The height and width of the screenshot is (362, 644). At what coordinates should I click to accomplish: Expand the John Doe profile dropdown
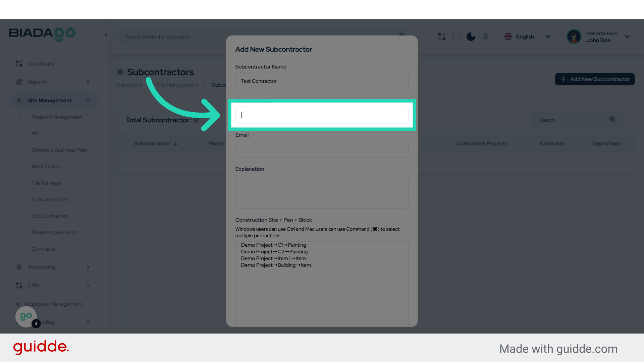(x=627, y=37)
